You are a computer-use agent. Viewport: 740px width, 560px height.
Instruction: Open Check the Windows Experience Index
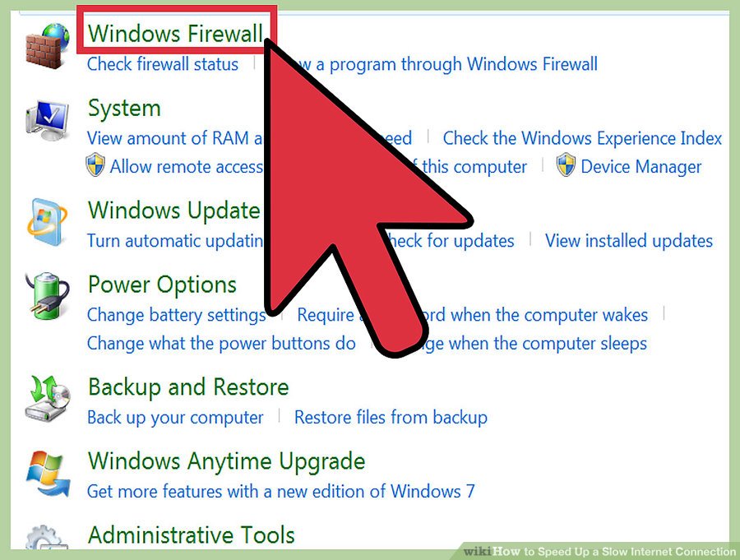coord(582,138)
